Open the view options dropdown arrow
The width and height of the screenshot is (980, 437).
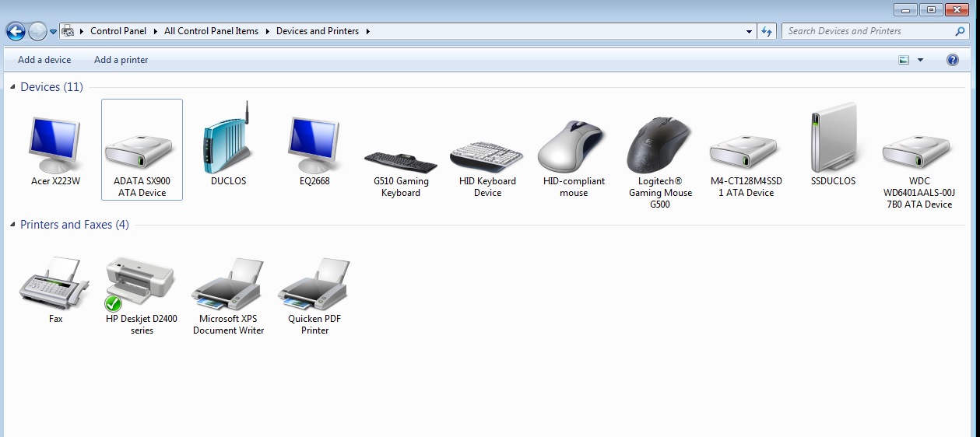[x=920, y=60]
